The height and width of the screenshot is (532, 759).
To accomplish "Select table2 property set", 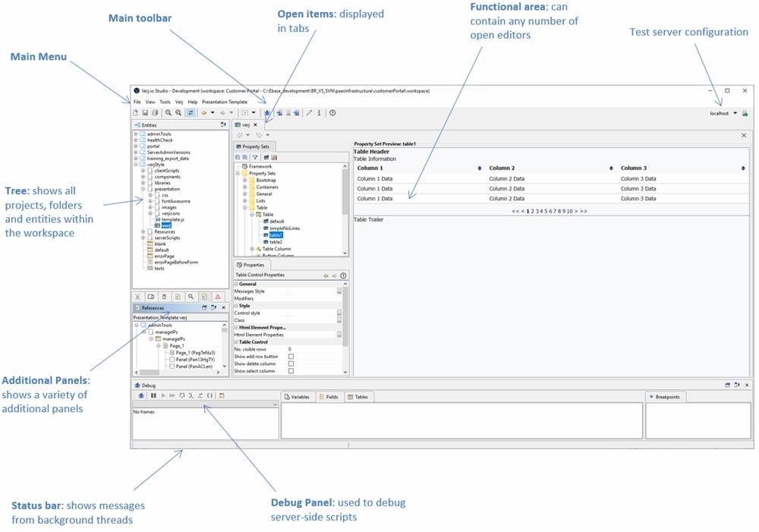I will (x=276, y=242).
